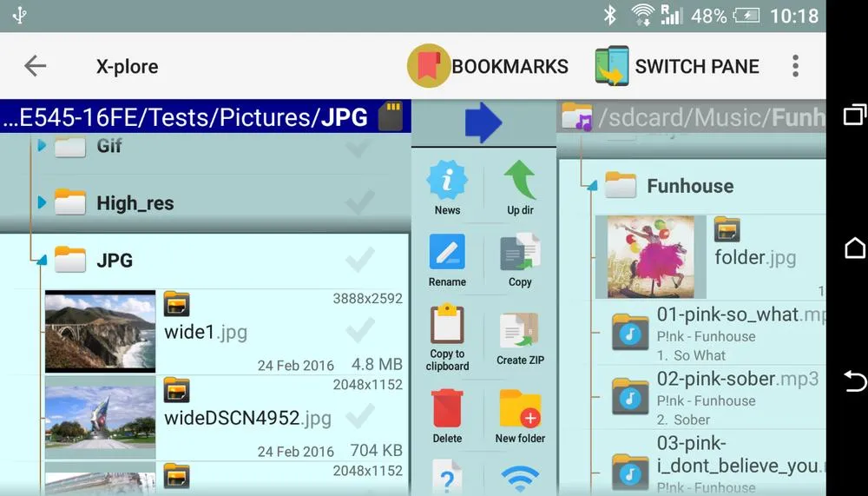
Task: Tap the Rename pencil icon
Action: tap(447, 252)
